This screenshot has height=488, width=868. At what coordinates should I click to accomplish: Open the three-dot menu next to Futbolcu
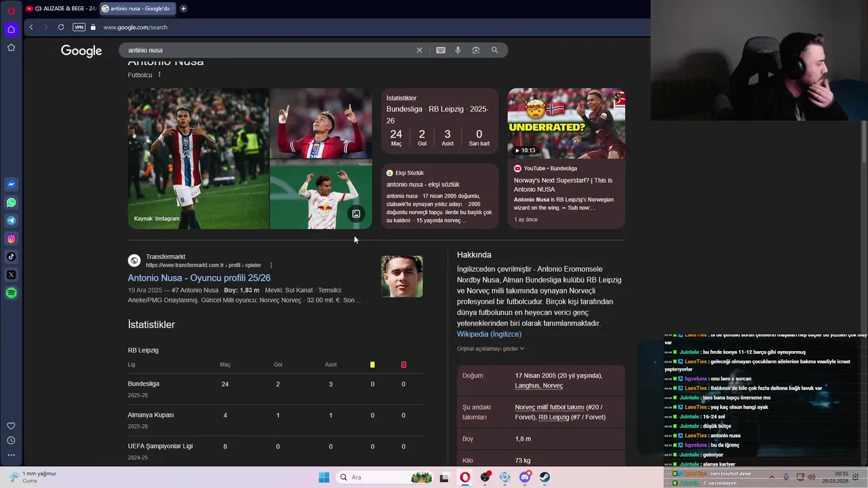point(159,75)
